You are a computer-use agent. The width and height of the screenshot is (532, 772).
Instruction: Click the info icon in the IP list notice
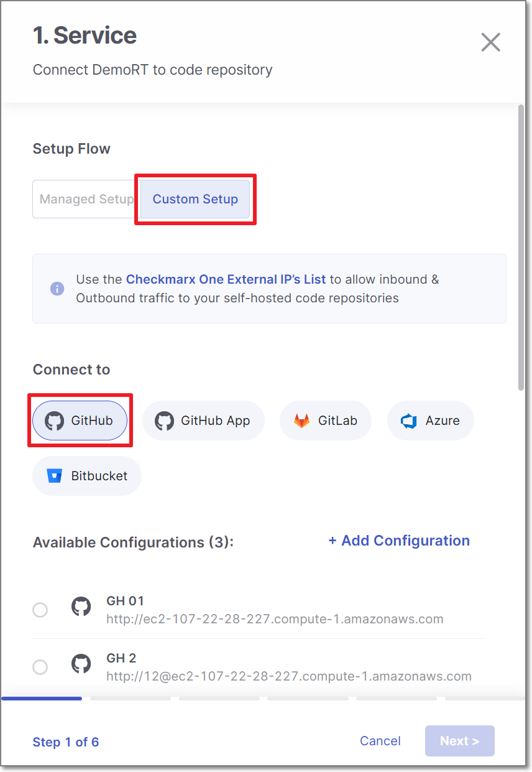click(x=57, y=289)
